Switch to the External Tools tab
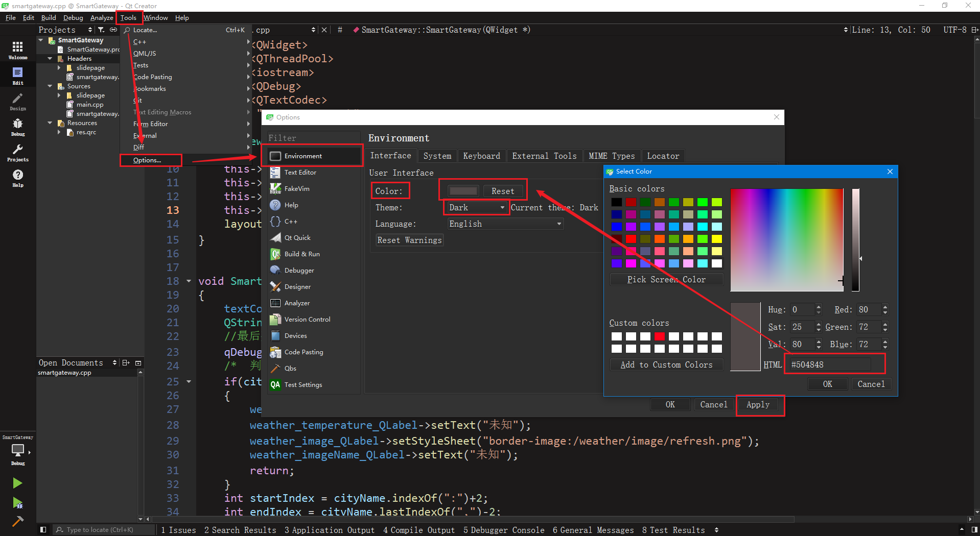This screenshot has width=980, height=536. coord(544,156)
